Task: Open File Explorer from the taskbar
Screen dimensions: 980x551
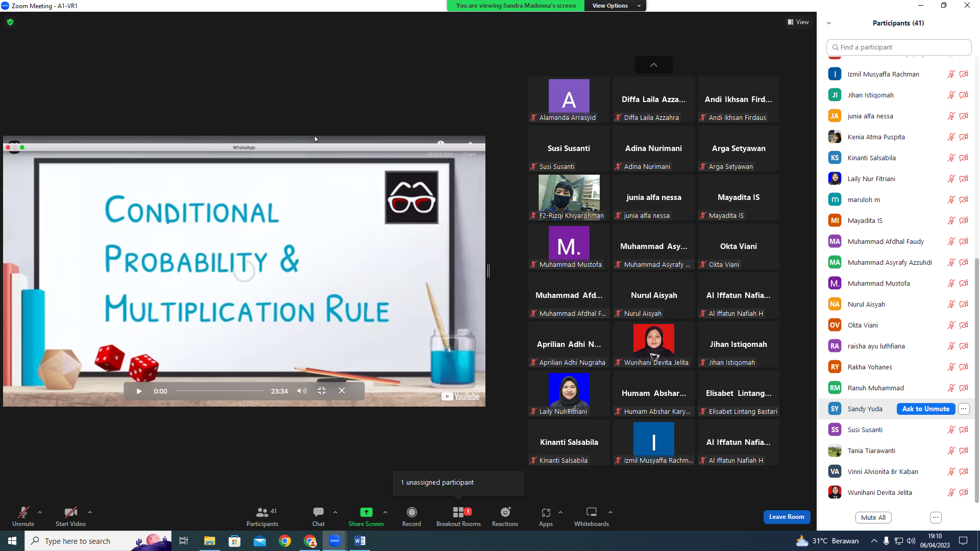Action: pos(209,541)
